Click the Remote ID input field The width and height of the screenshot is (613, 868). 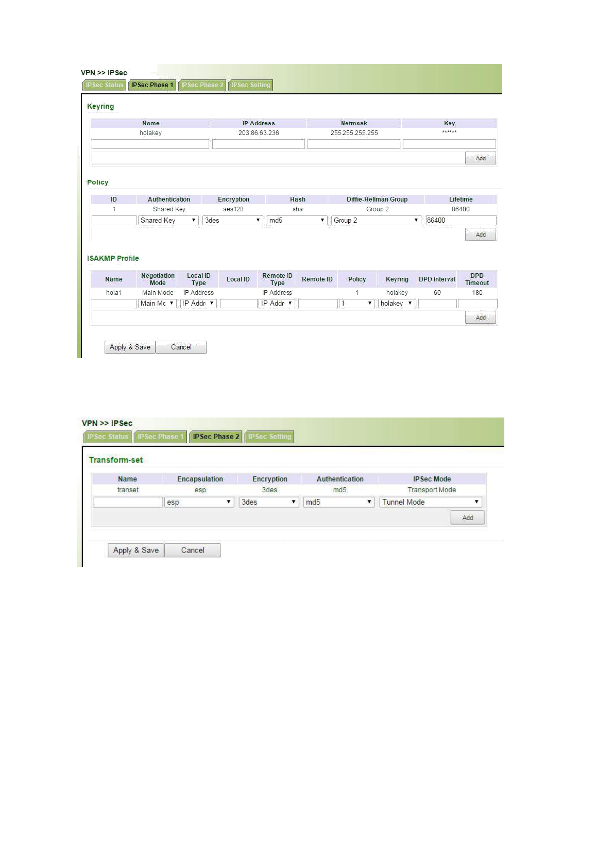point(318,304)
